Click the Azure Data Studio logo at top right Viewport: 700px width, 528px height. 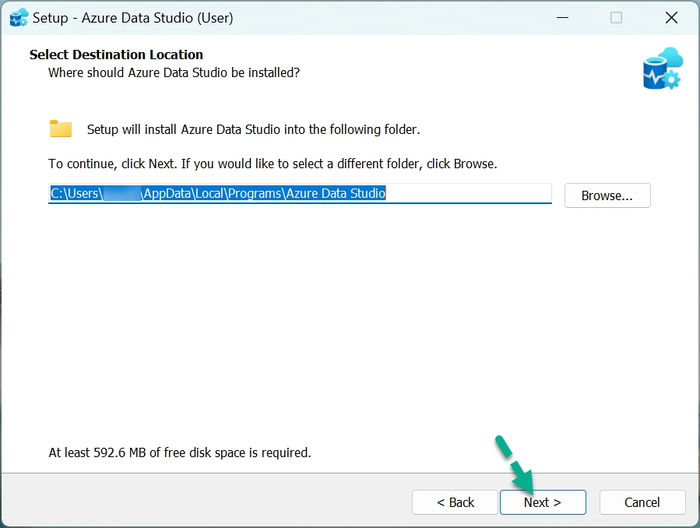click(x=663, y=68)
